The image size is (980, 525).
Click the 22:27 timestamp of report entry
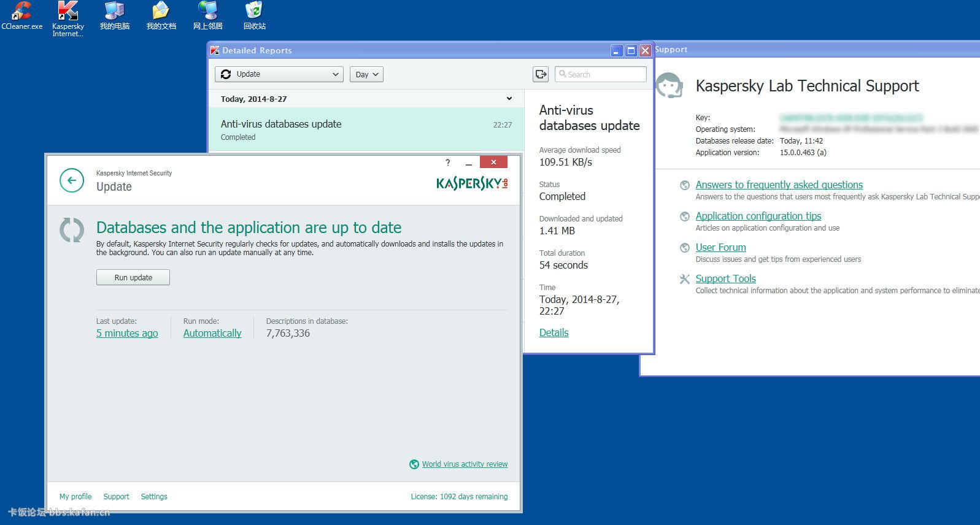[503, 125]
